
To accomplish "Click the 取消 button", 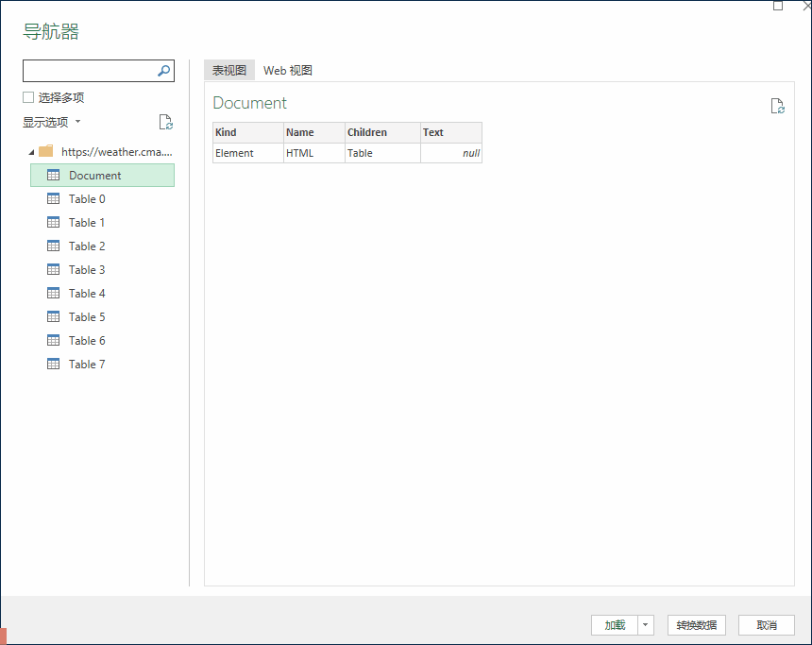I will tap(766, 624).
